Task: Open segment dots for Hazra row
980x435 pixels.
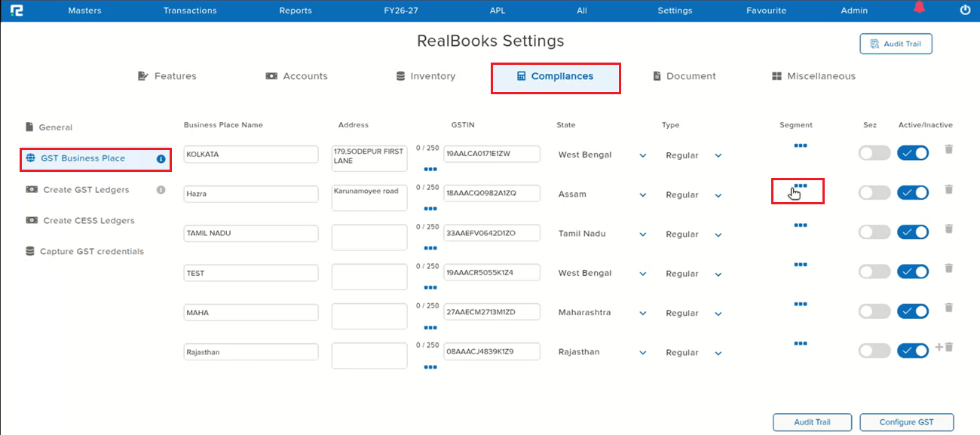Action: (x=801, y=185)
